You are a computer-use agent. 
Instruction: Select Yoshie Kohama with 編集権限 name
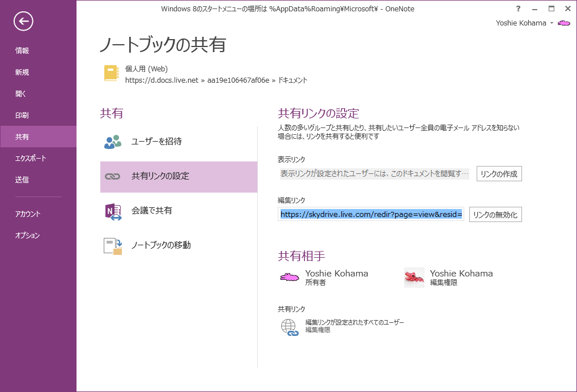pos(461,274)
